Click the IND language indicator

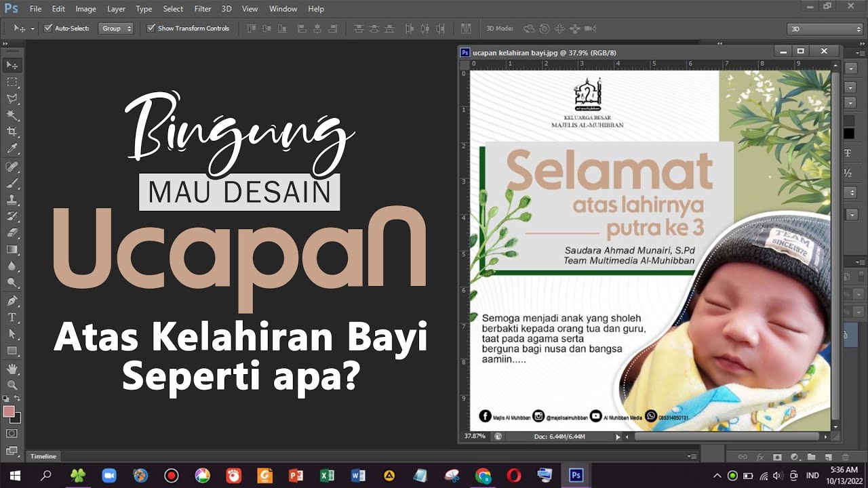(812, 476)
